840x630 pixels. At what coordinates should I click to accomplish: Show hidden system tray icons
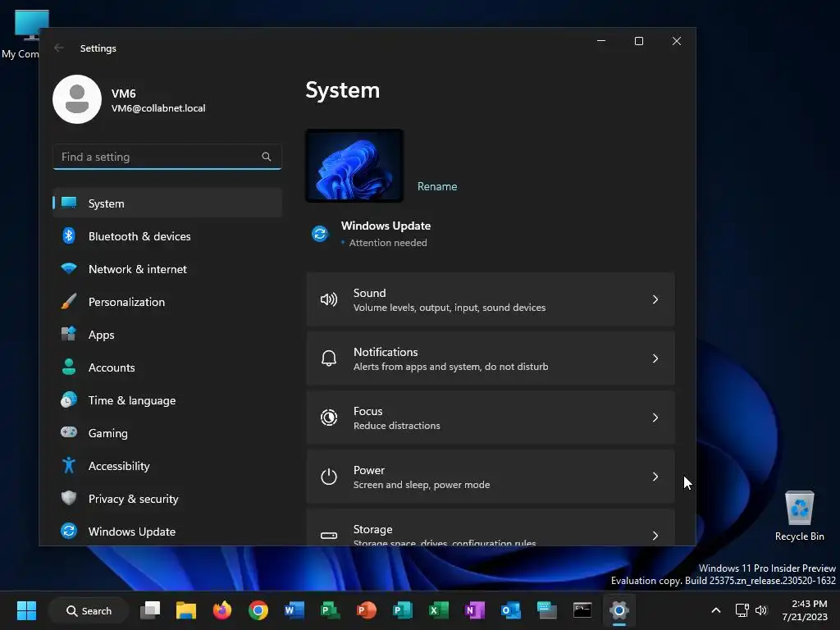click(x=715, y=610)
